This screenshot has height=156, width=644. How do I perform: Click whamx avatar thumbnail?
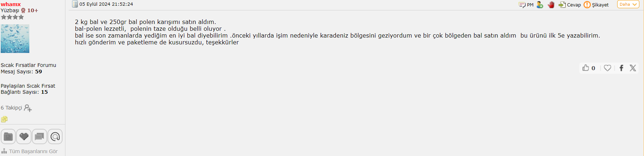point(15,39)
